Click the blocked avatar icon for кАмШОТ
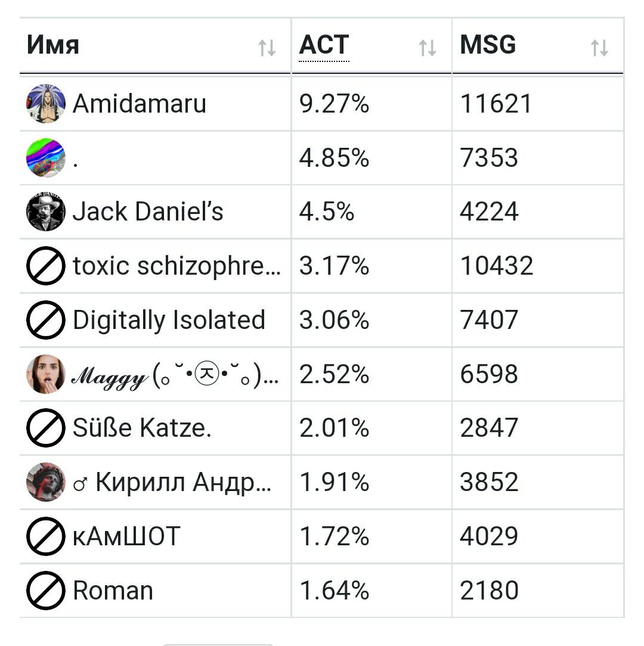The height and width of the screenshot is (646, 644). tap(46, 536)
